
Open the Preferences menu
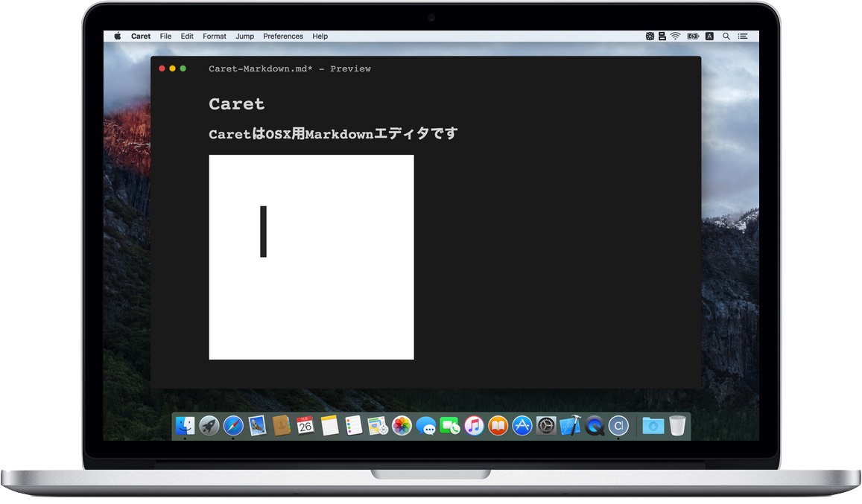coord(283,36)
